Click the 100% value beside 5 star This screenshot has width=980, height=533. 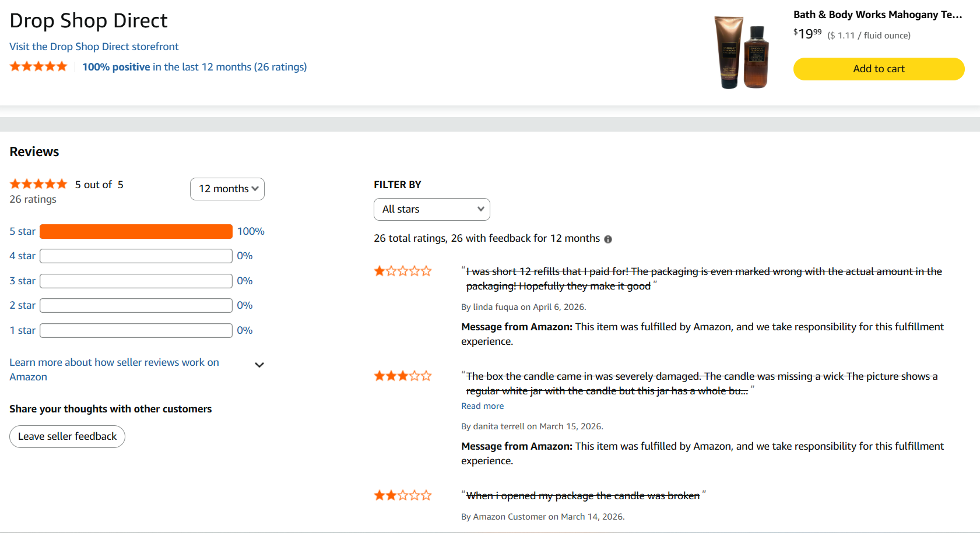click(x=251, y=231)
